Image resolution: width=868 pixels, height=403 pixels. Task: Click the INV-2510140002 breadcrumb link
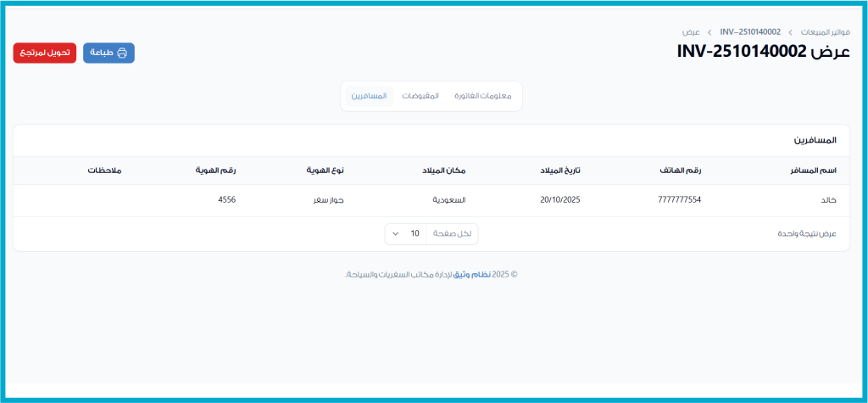pyautogui.click(x=750, y=31)
